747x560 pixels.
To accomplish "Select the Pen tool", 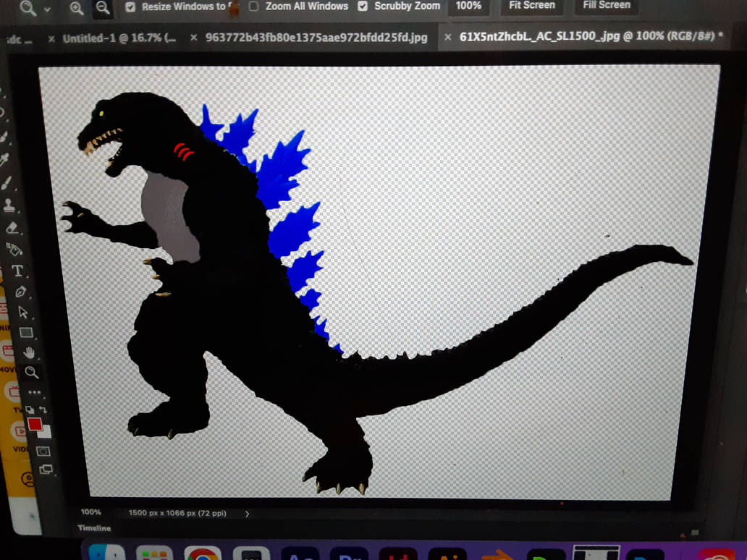I will coord(20,292).
